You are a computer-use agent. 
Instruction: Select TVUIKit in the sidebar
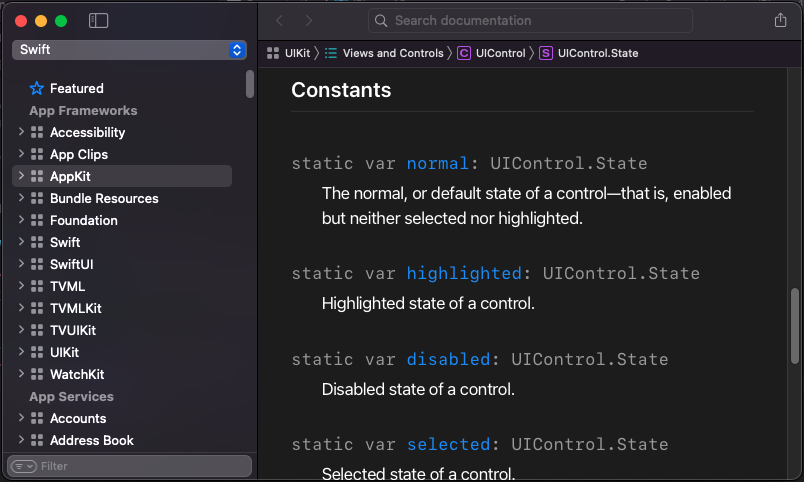click(73, 330)
